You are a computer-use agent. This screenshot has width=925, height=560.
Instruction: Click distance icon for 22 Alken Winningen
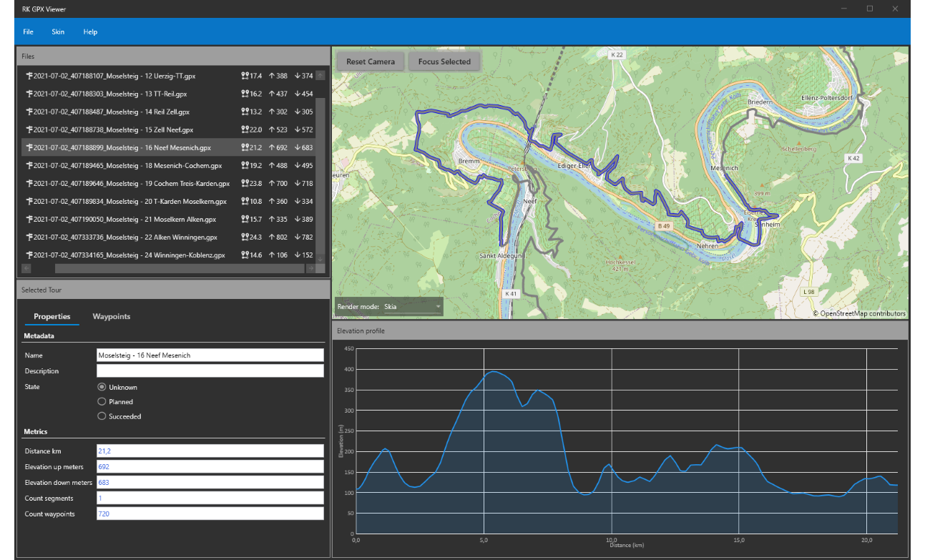pyautogui.click(x=245, y=237)
